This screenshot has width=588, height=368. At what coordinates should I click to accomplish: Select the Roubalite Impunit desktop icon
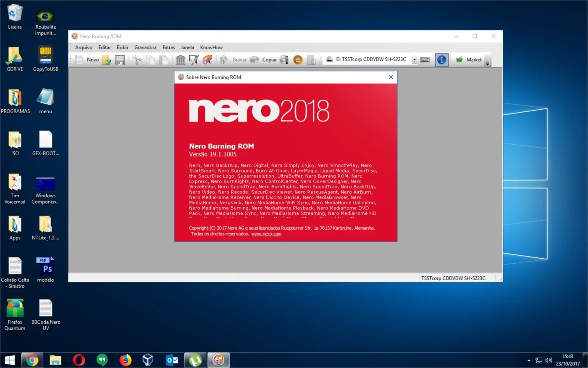click(x=45, y=23)
